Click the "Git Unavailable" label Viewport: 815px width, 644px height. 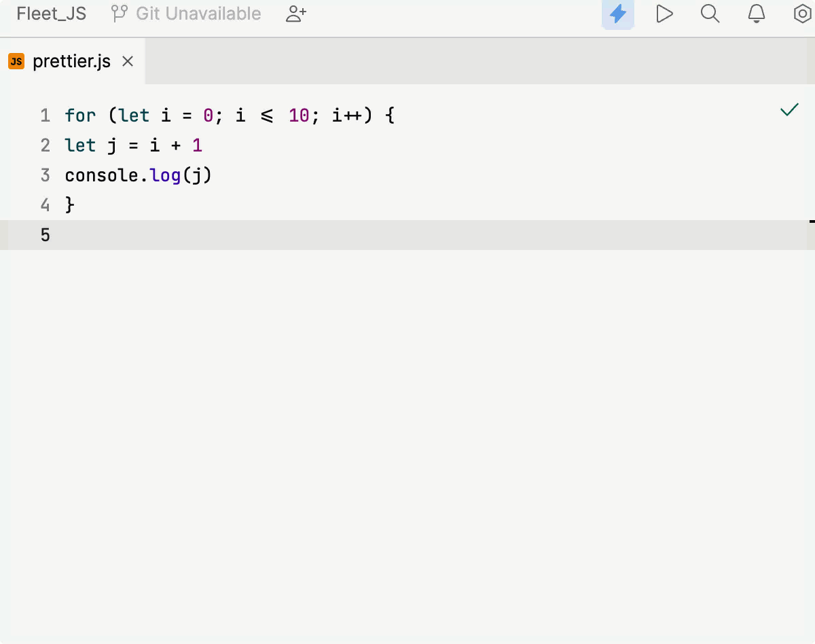click(197, 13)
